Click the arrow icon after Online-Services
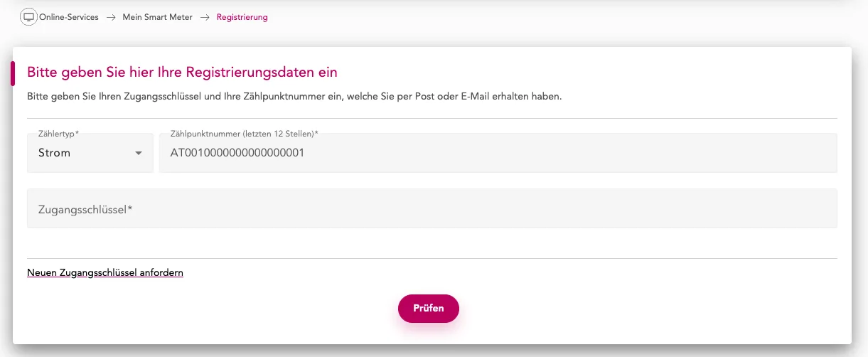Screen dimensions: 868x357 click(x=111, y=17)
